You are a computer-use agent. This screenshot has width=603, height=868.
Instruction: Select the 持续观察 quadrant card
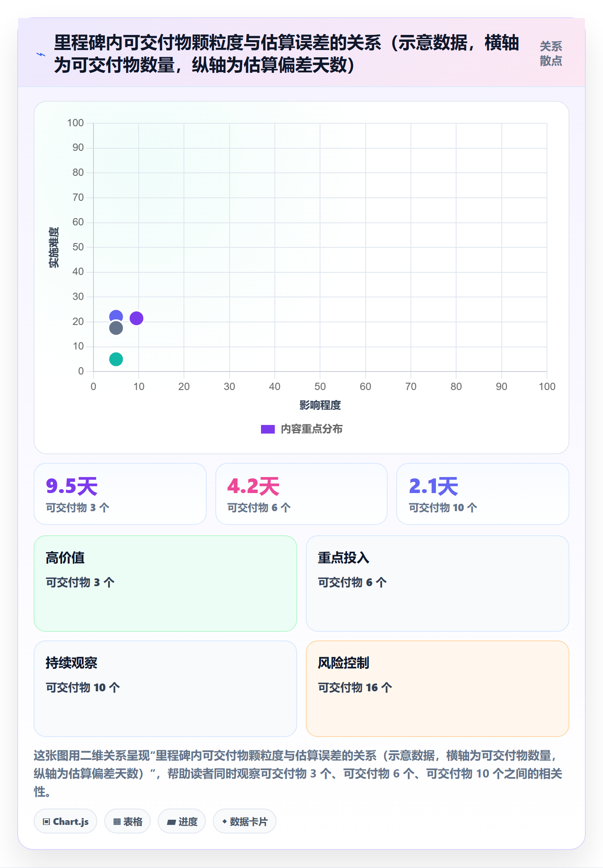(x=165, y=689)
